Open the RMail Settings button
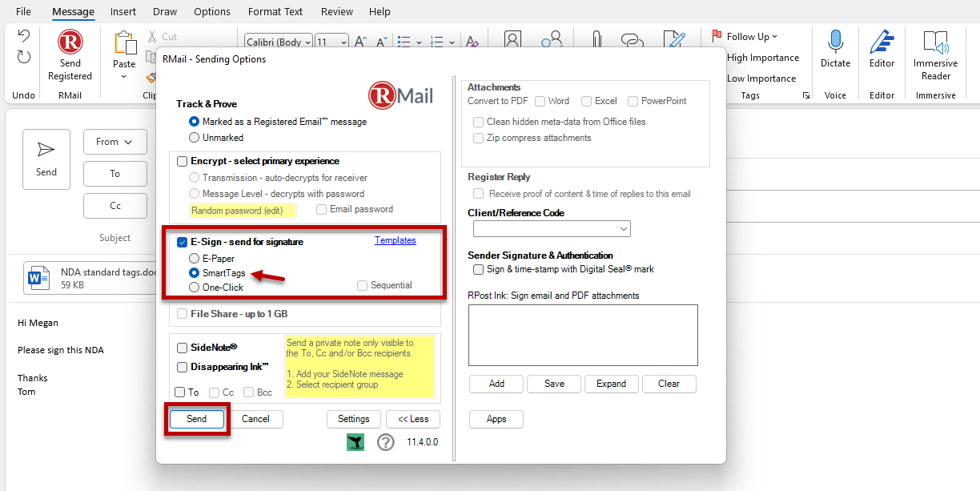 (354, 419)
